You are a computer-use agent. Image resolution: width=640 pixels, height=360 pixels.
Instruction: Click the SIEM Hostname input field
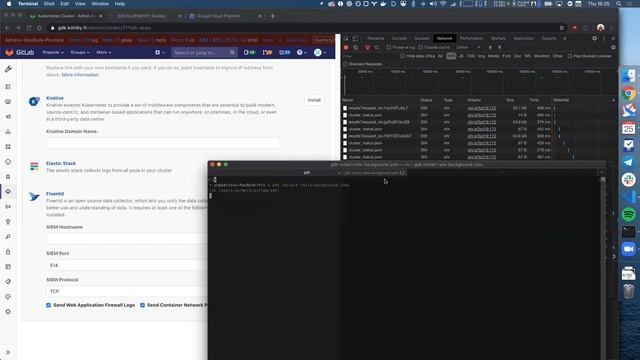[127, 238]
